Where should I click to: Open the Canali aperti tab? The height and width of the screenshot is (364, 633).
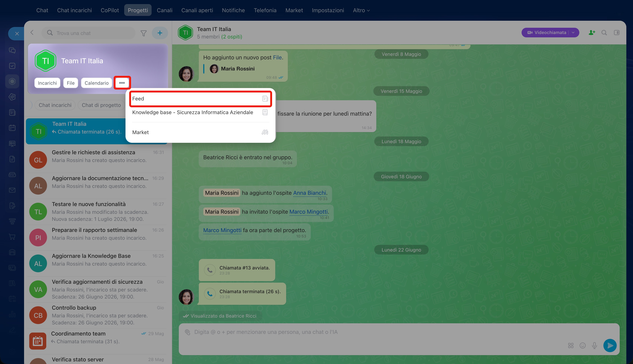point(197,10)
